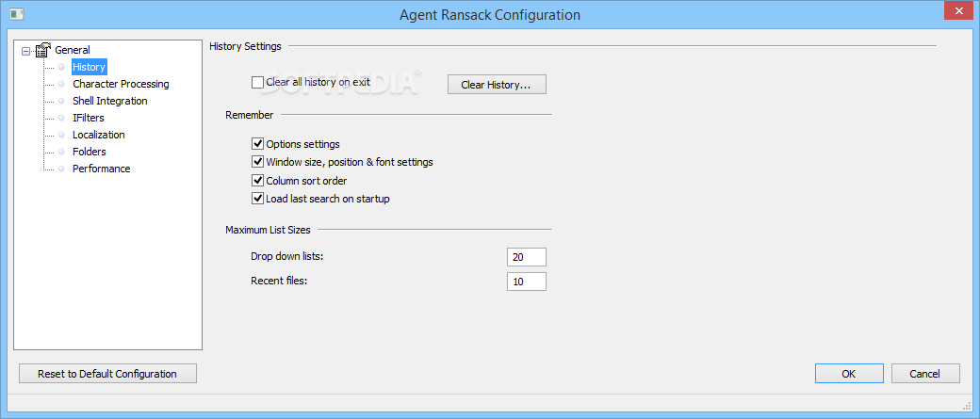Click the bullet icon beside Character Processing

[x=61, y=84]
